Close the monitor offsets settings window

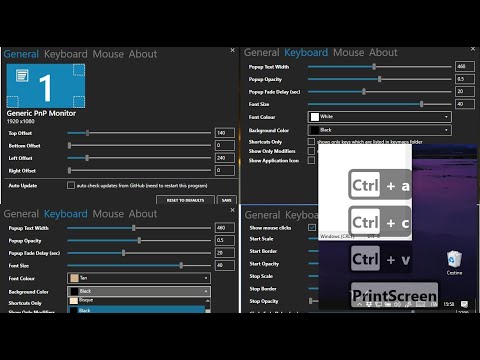coord(232,50)
